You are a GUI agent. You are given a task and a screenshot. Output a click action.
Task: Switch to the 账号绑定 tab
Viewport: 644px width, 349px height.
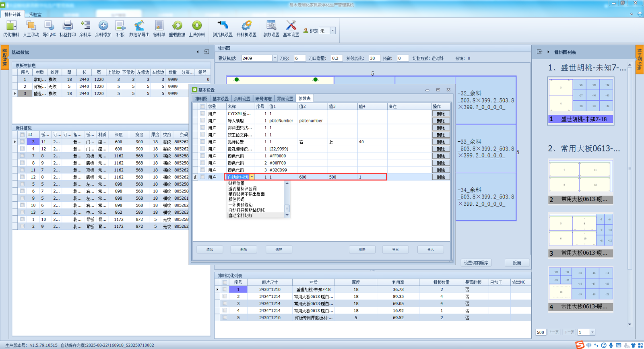[x=263, y=99]
